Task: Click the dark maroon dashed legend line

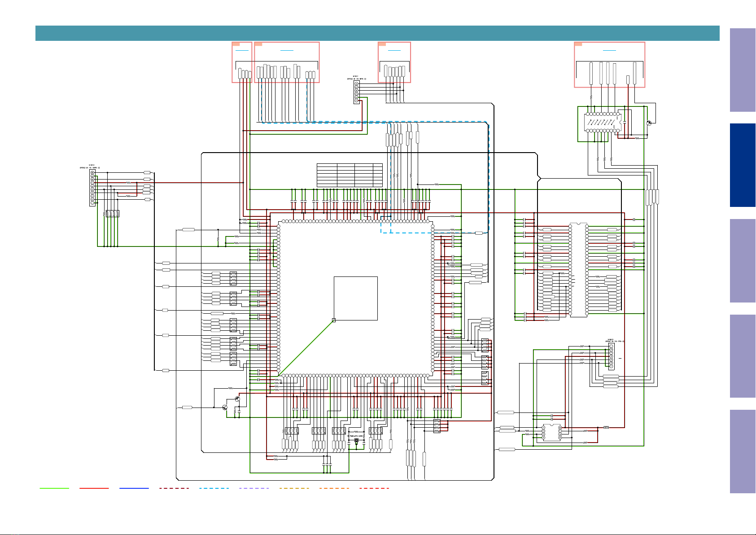Action: (174, 488)
